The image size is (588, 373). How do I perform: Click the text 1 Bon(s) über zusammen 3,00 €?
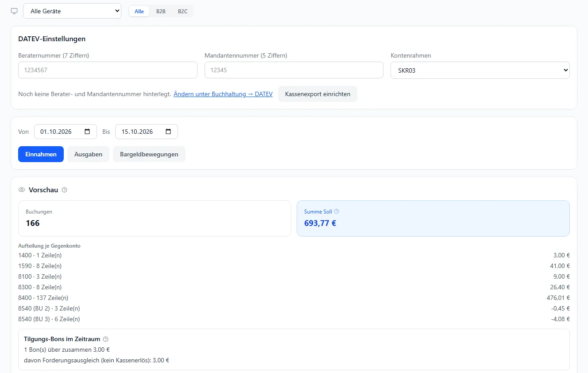pos(67,350)
